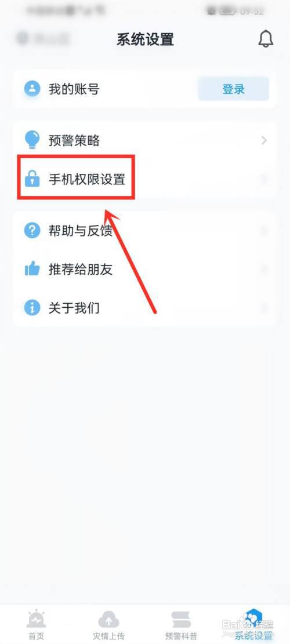The image size is (290, 644).
Task: Open the 手机权限设置 entry
Action: click(144, 179)
